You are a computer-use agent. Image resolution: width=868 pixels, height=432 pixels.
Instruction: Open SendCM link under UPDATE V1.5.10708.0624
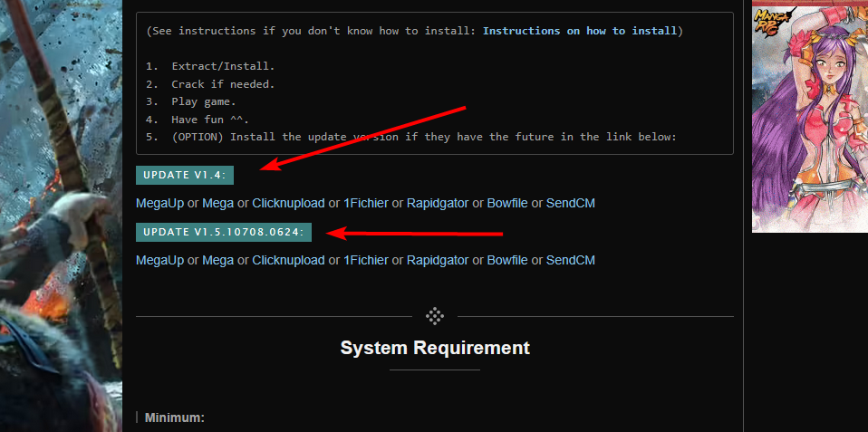571,260
